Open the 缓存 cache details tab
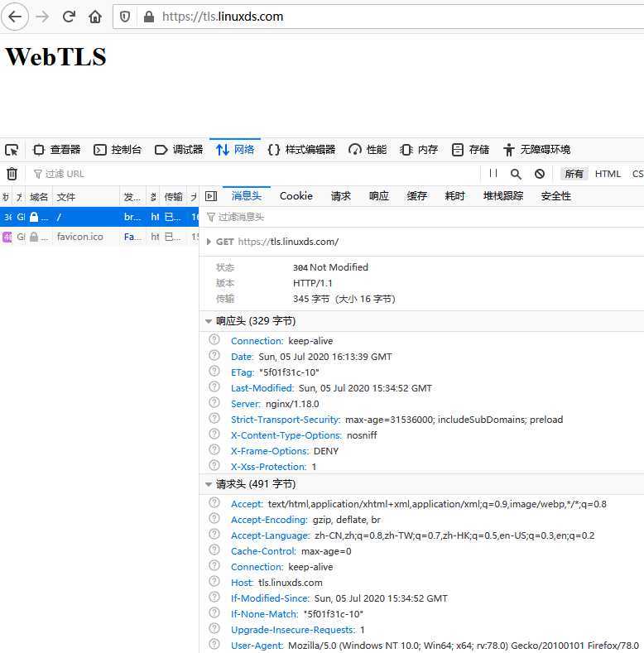The width and height of the screenshot is (644, 653). [417, 196]
